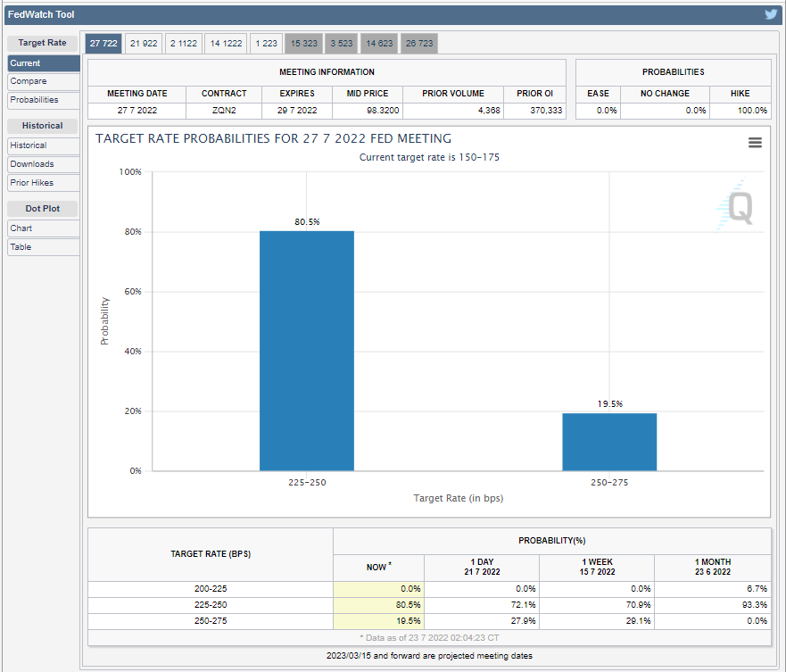Open Historical data link in sidebar

(x=43, y=145)
